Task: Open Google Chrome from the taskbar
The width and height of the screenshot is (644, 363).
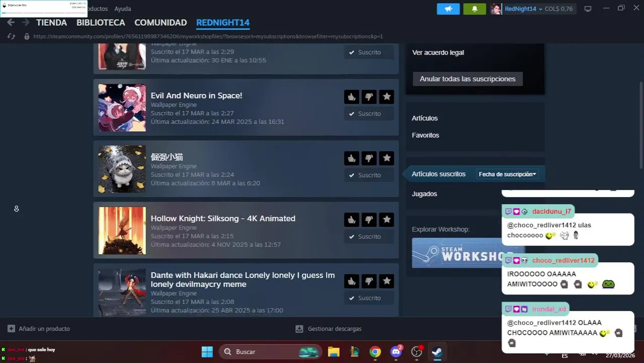Action: (375, 351)
